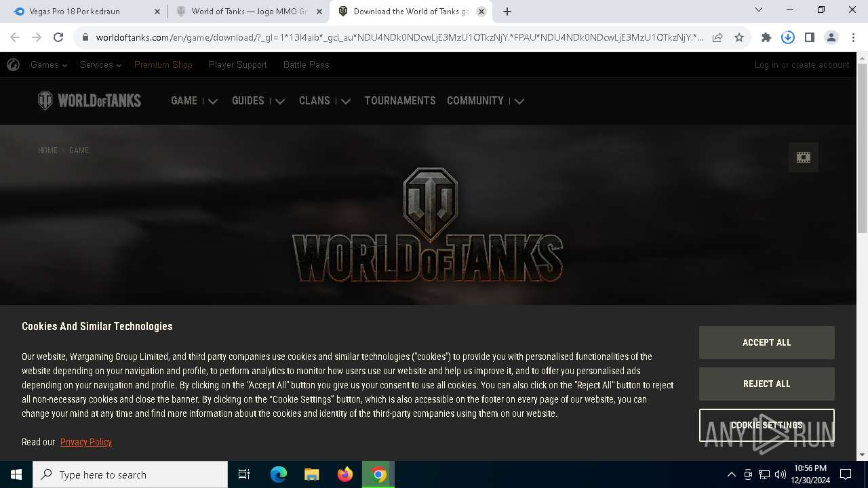Select the Chrome taskbar icon
Image resolution: width=868 pixels, height=488 pixels.
(378, 474)
